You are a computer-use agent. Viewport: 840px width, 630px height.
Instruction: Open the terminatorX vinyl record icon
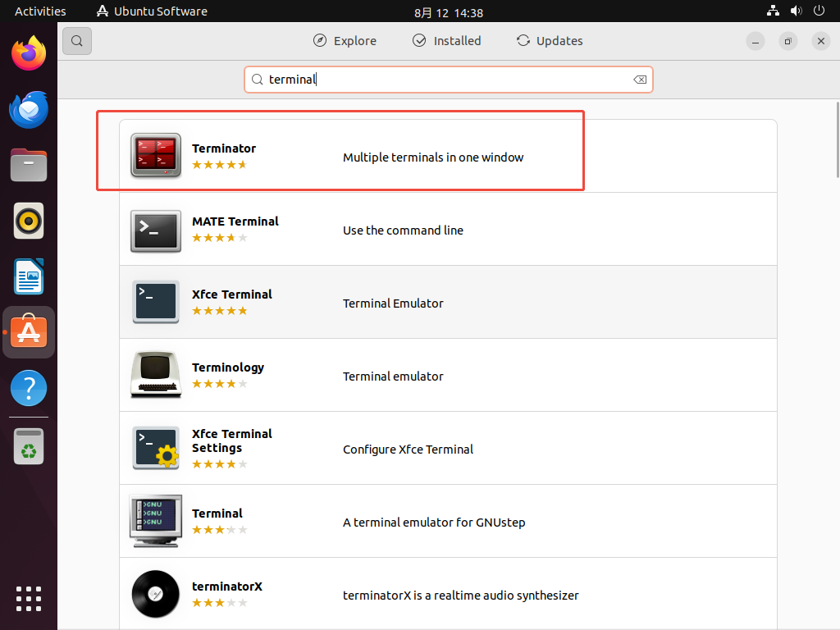point(155,594)
